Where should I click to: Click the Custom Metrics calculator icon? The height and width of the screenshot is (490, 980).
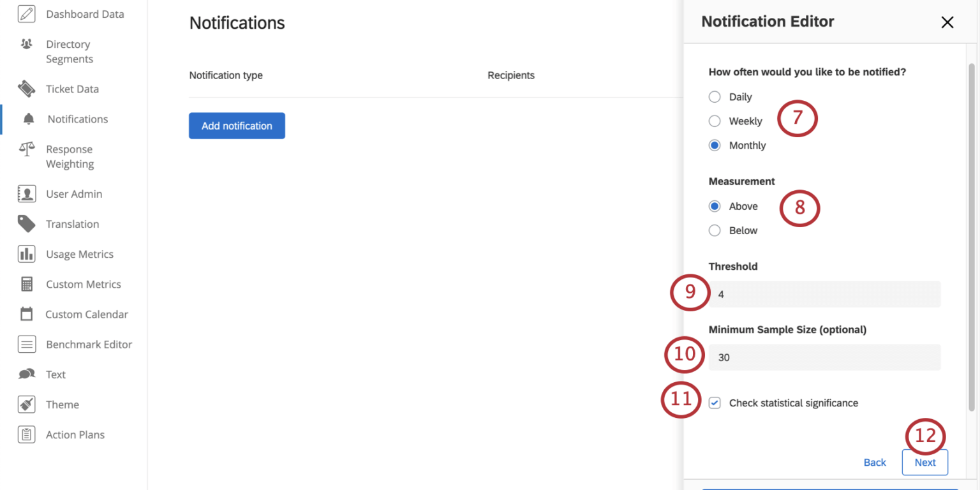tap(26, 284)
